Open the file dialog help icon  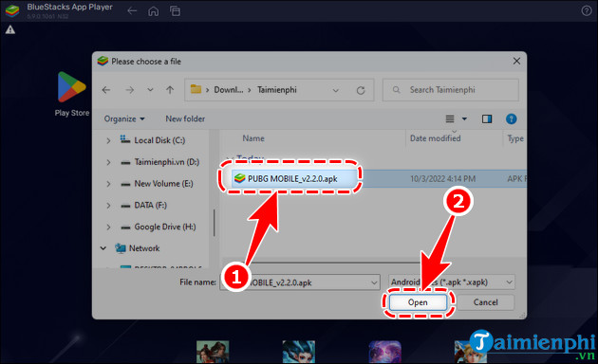coord(511,119)
